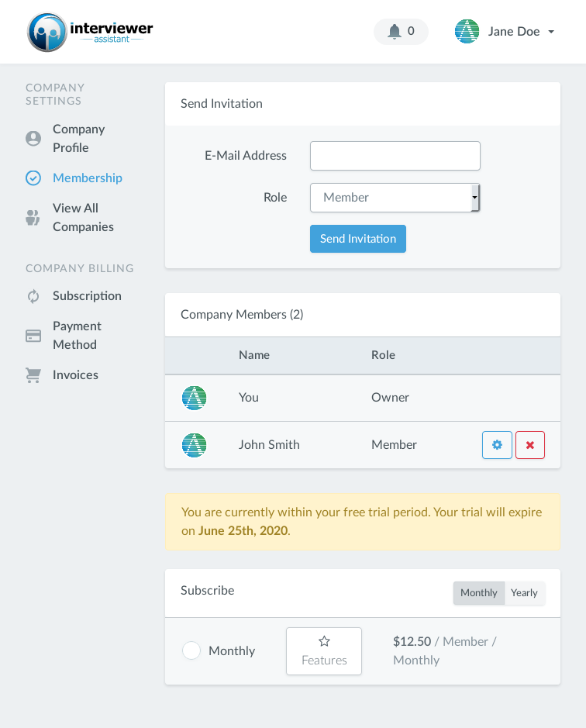
Task: Click the Payment Method card icon
Action: 33,336
